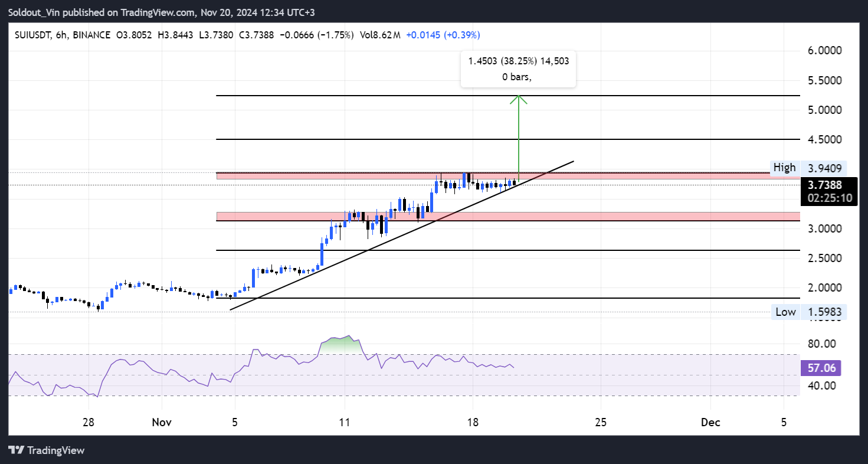The width and height of the screenshot is (868, 464).
Task: Click the 80.00 RSI axis label
Action: [821, 344]
